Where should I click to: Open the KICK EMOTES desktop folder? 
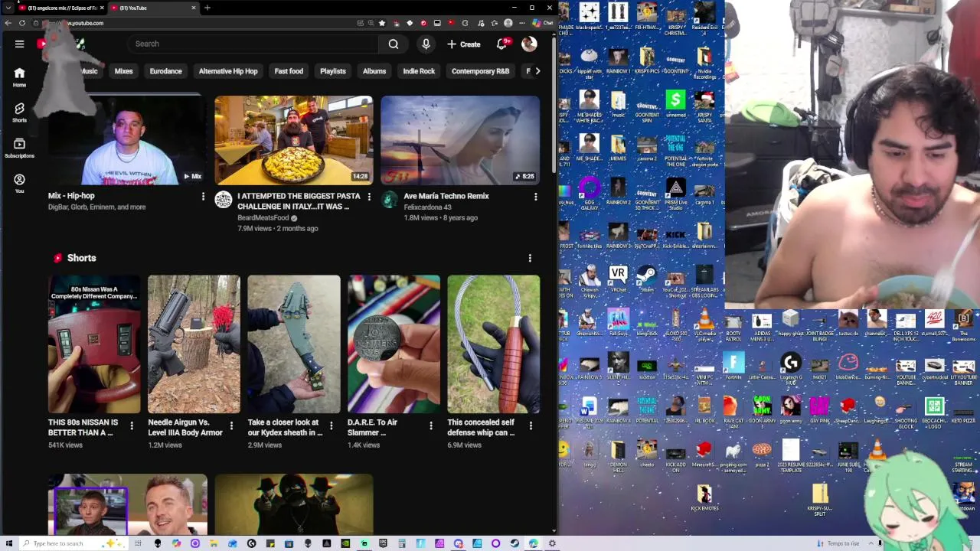pos(704,497)
